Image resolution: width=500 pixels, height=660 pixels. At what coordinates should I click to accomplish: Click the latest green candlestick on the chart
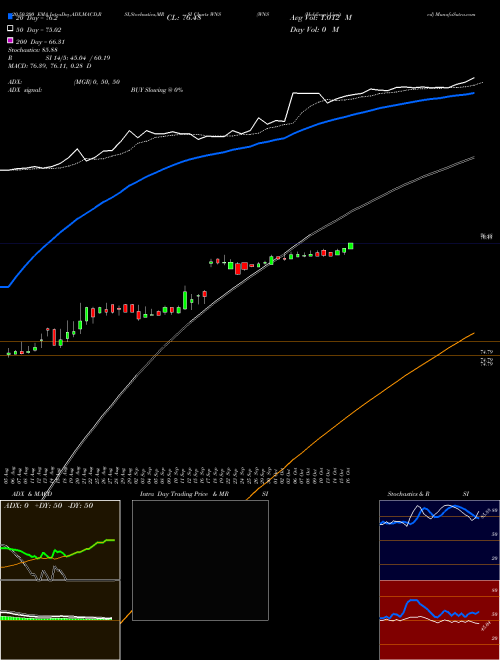[x=350, y=246]
